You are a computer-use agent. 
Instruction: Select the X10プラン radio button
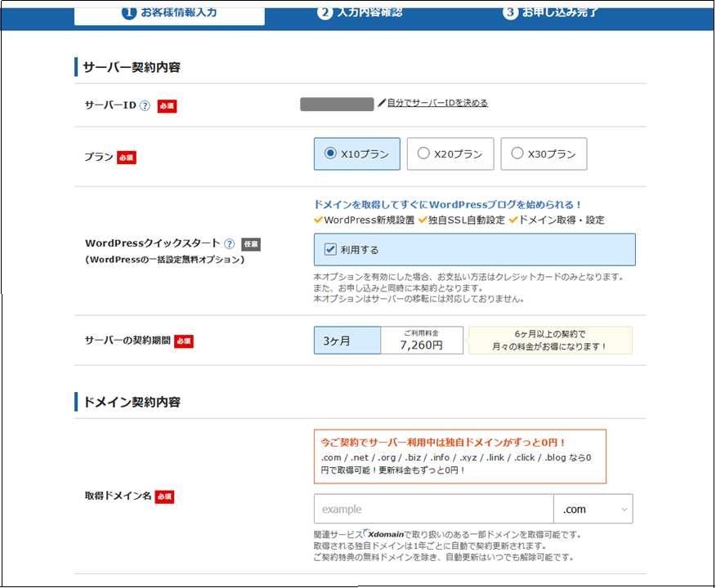click(x=330, y=153)
